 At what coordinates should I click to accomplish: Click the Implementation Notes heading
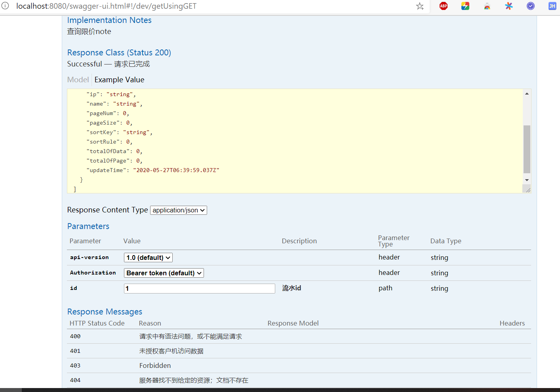[x=109, y=20]
